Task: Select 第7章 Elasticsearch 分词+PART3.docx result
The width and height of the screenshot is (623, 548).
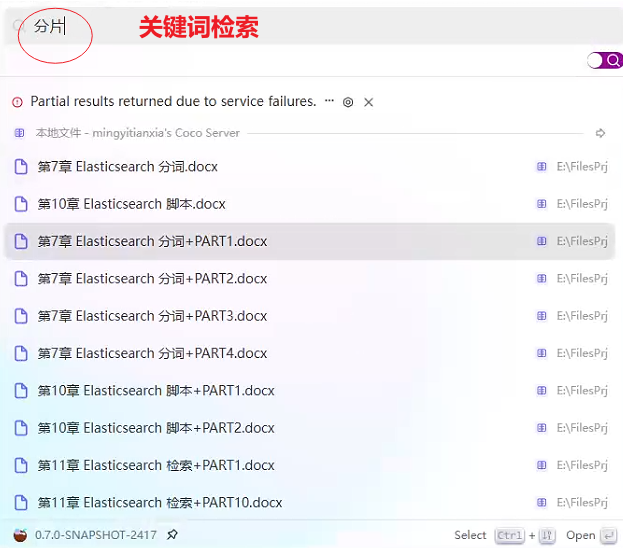Action: click(x=310, y=316)
